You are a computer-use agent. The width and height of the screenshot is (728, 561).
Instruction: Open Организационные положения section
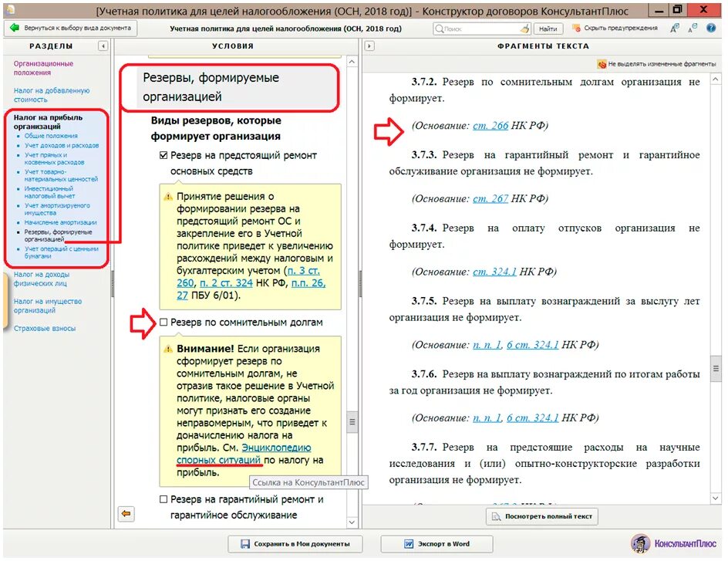43,68
